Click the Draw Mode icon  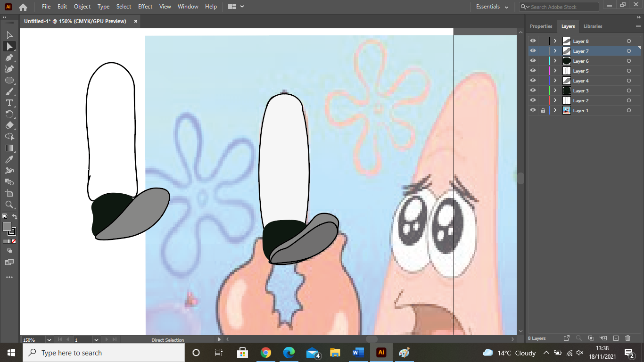tap(9, 251)
